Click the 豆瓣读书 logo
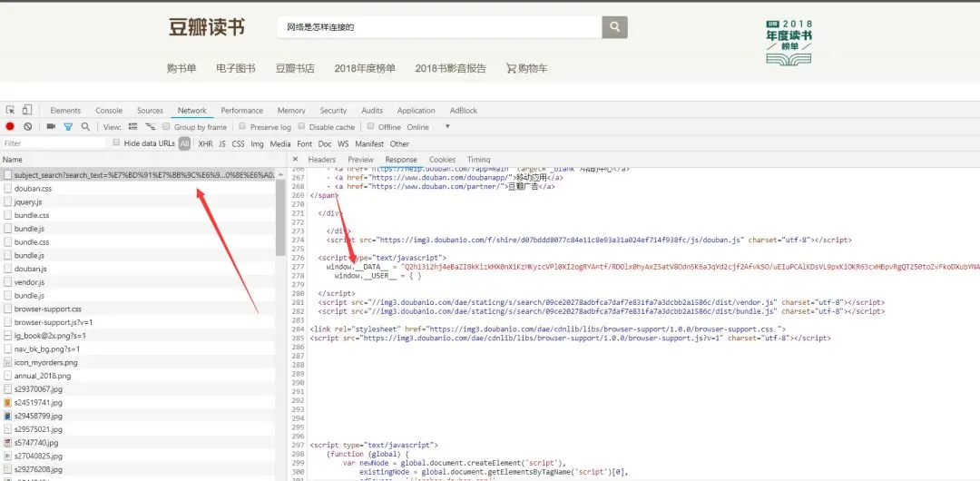 point(206,27)
